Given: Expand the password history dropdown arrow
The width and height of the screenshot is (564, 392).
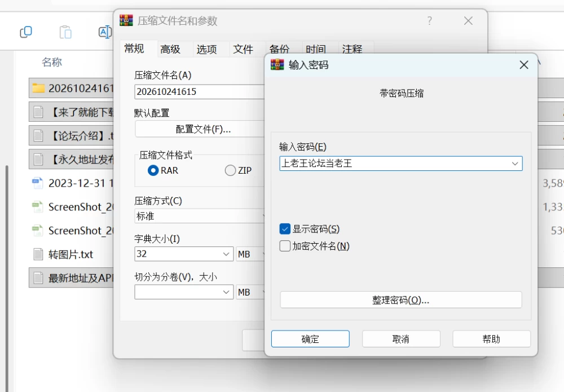Looking at the screenshot, I should point(515,164).
